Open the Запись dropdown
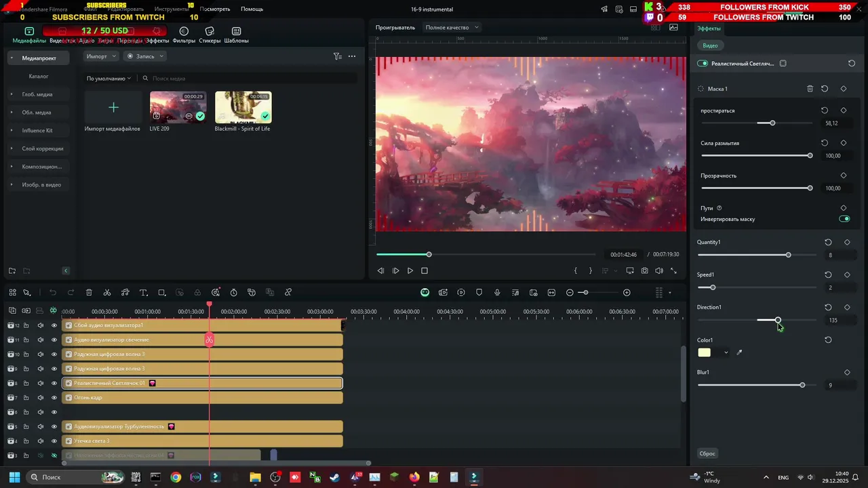 pos(145,56)
